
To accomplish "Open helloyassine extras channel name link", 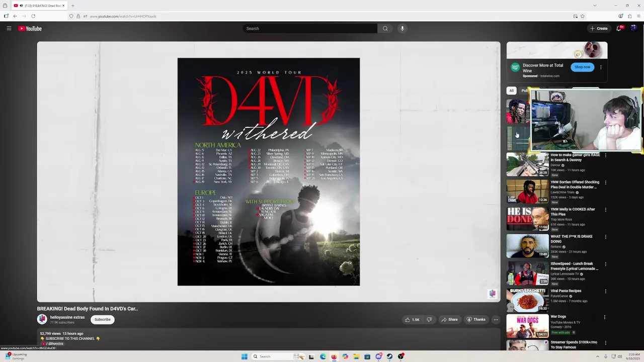I will [x=67, y=317].
